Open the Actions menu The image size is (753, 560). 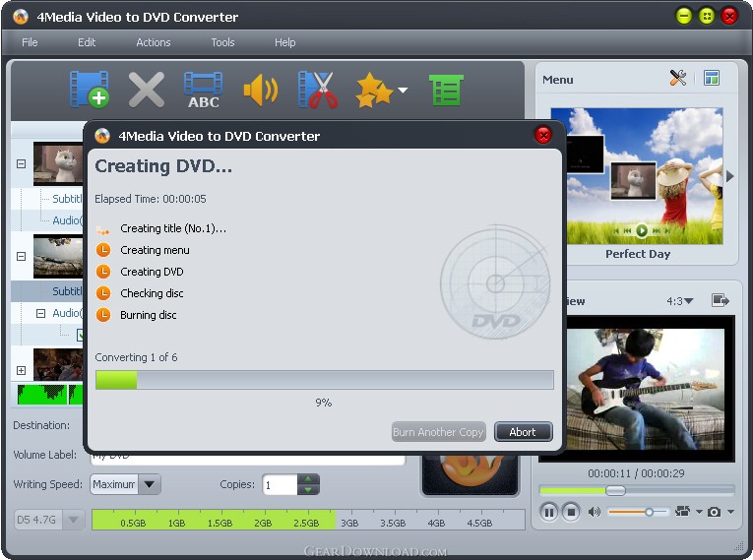[x=154, y=42]
